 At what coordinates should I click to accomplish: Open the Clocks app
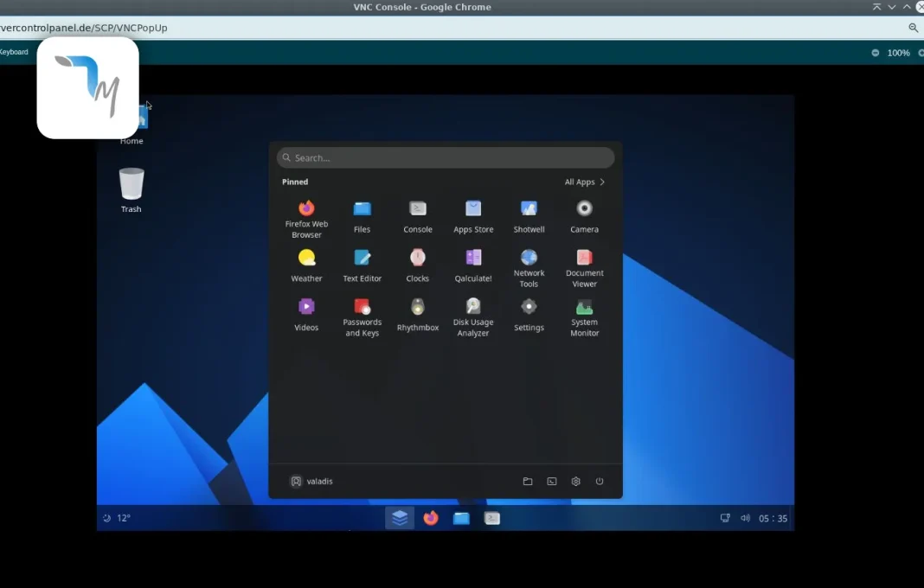pyautogui.click(x=418, y=267)
